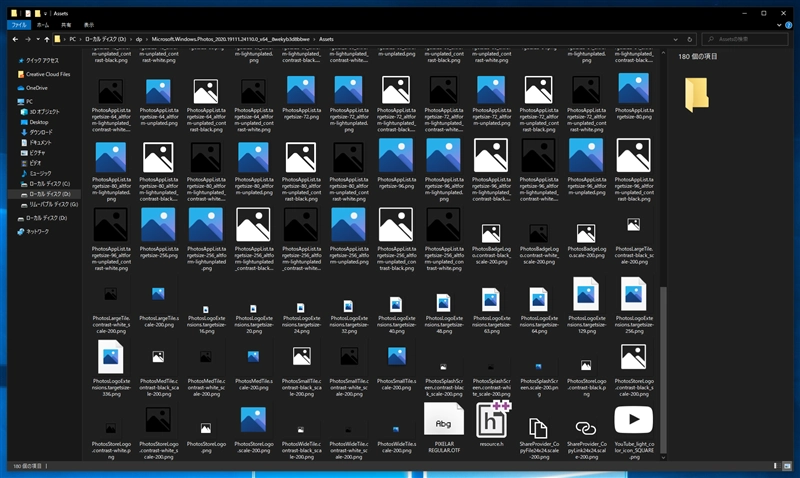
Task: Select PhotosLogoExtensions.targetsize-129.png file
Action: [x=586, y=306]
